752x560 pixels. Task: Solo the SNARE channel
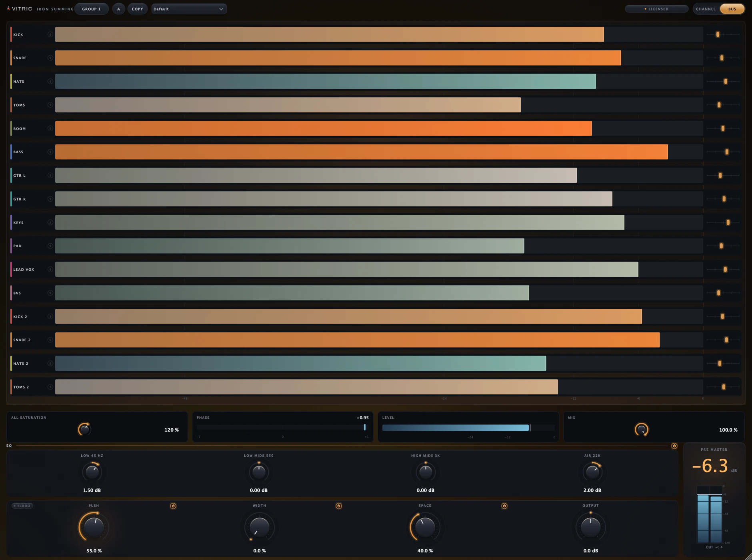[50, 58]
